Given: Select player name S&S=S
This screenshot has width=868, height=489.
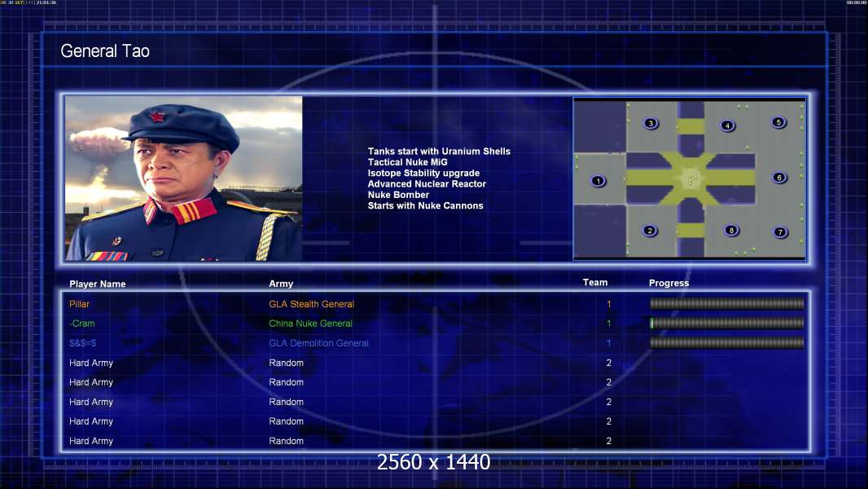Looking at the screenshot, I should (82, 343).
